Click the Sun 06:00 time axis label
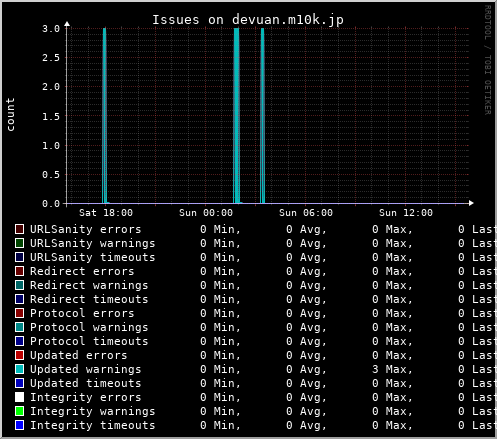Viewport: 497px width, 439px height. point(306,213)
